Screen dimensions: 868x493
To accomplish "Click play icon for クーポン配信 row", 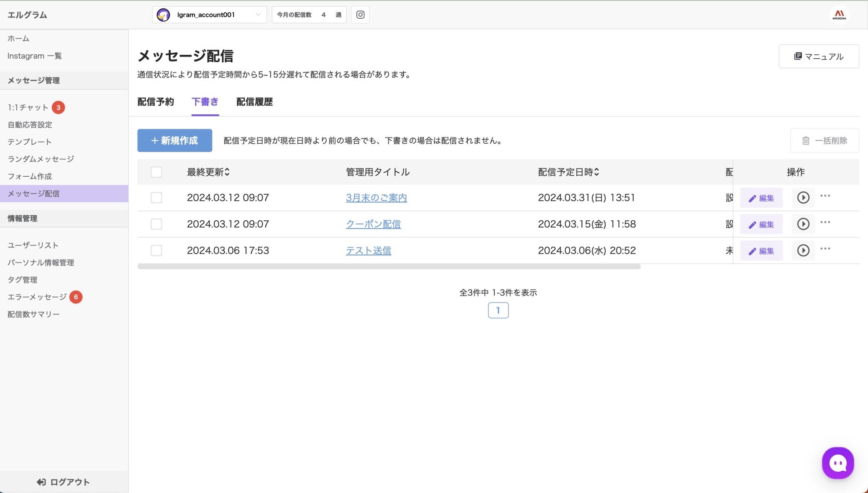I will click(803, 224).
